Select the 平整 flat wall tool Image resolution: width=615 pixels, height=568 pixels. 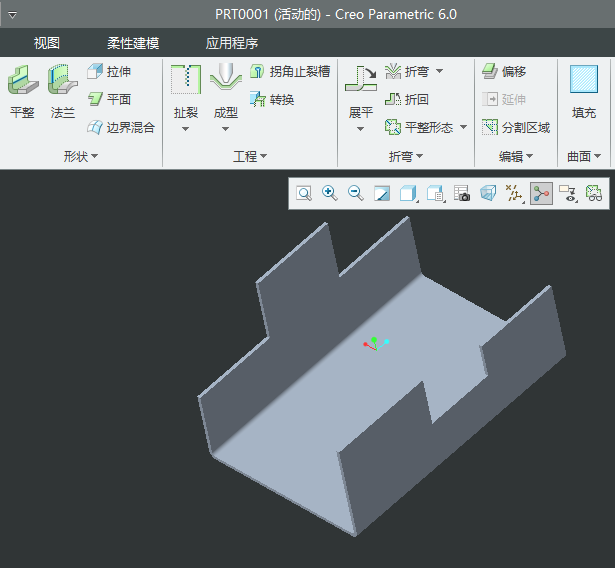[x=23, y=92]
